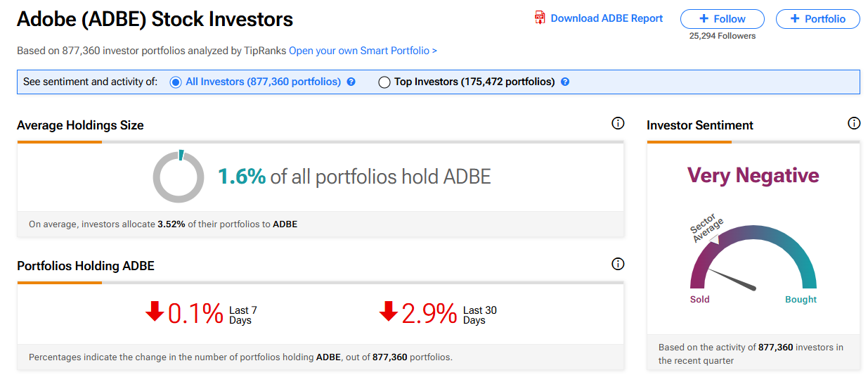The width and height of the screenshot is (868, 375).
Task: Click the 25,294 Followers count
Action: click(723, 36)
